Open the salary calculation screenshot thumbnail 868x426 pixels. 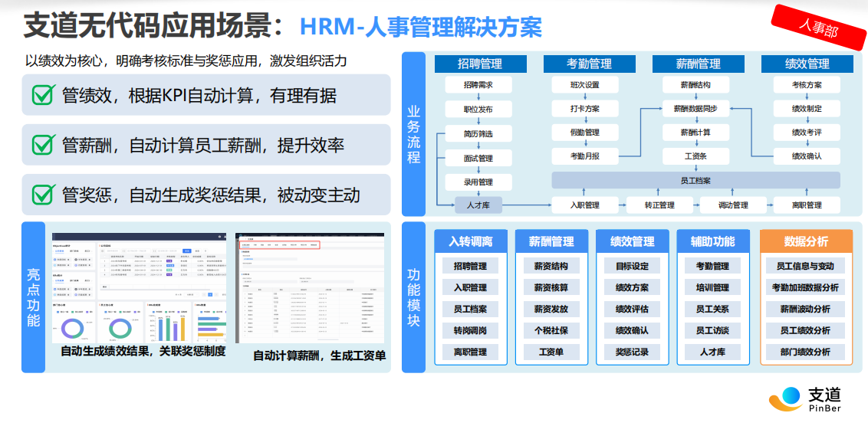[x=310, y=287]
